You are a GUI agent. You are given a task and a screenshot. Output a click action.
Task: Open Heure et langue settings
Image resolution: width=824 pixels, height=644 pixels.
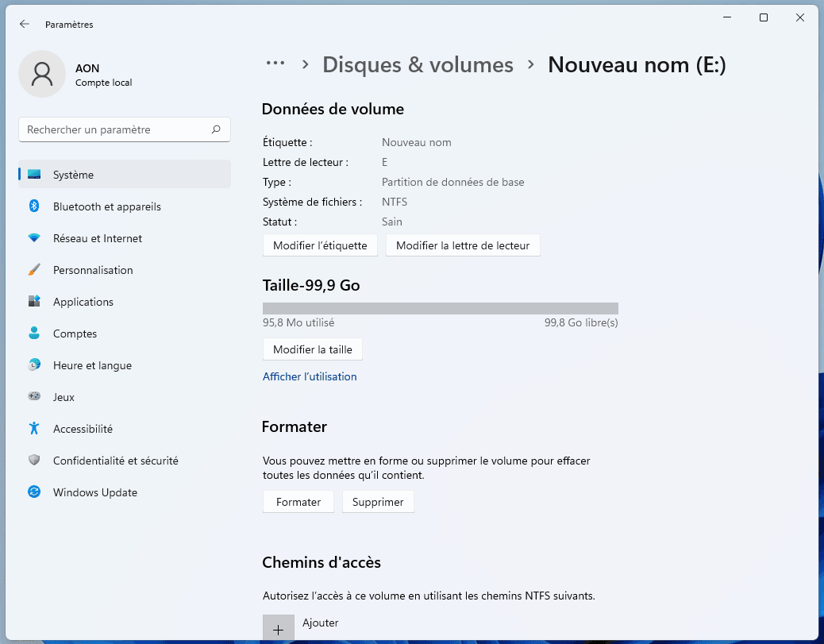[125, 364]
